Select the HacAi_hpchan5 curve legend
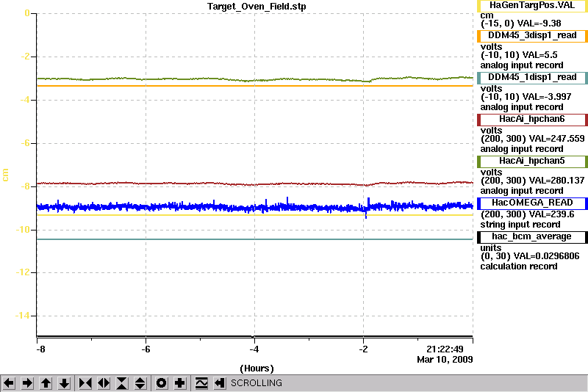Screen dimensions: 588x392 pos(532,161)
